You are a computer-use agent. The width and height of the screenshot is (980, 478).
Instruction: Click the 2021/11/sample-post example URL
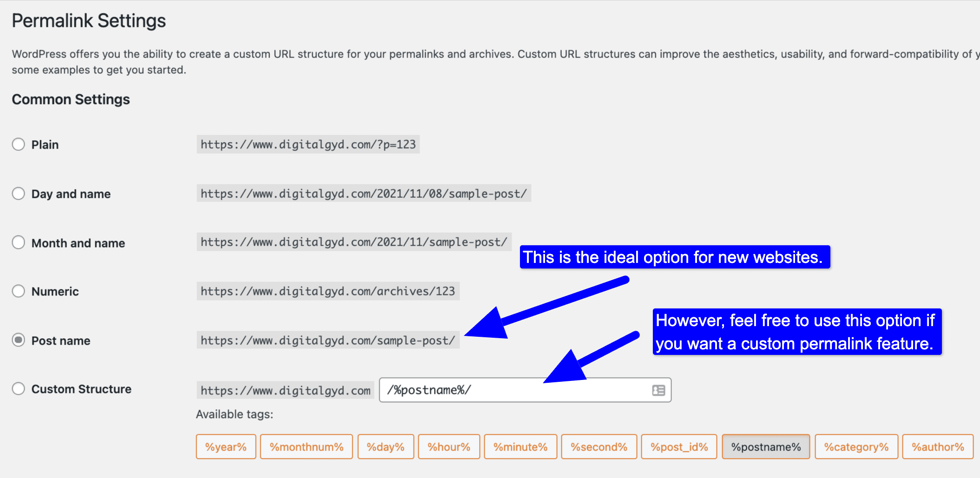[x=354, y=242]
